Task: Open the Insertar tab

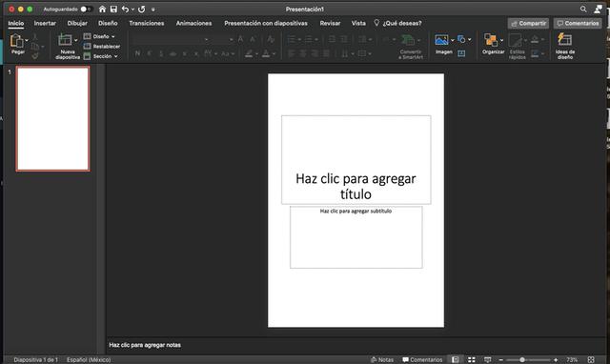Action: [45, 23]
